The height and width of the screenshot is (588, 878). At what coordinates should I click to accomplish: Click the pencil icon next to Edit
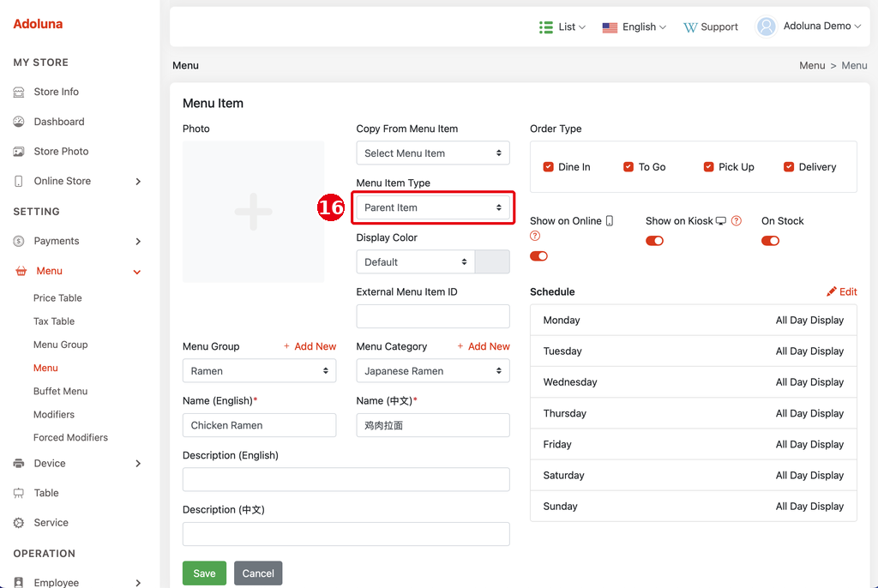tap(832, 291)
